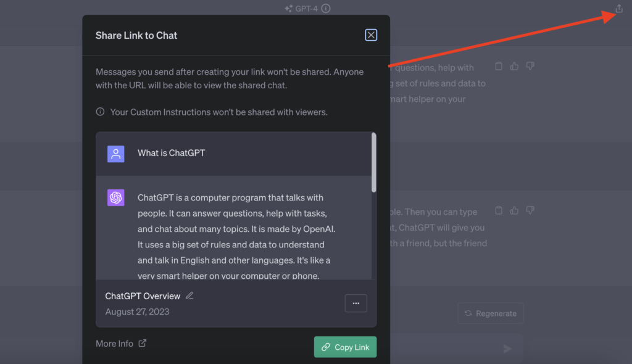The height and width of the screenshot is (364, 632).
Task: Click the user avatar beside What is ChatGPT
Action: pyautogui.click(x=115, y=152)
